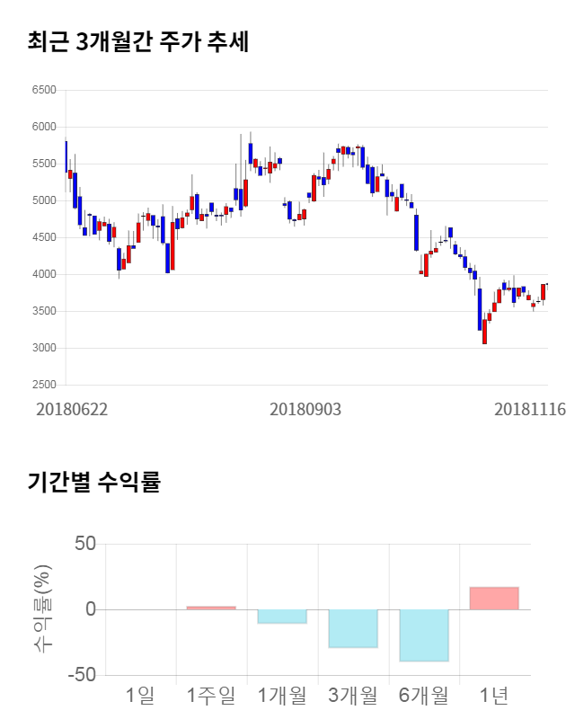Select the 1주일 period label
This screenshot has width=575, height=728.
pos(211,695)
